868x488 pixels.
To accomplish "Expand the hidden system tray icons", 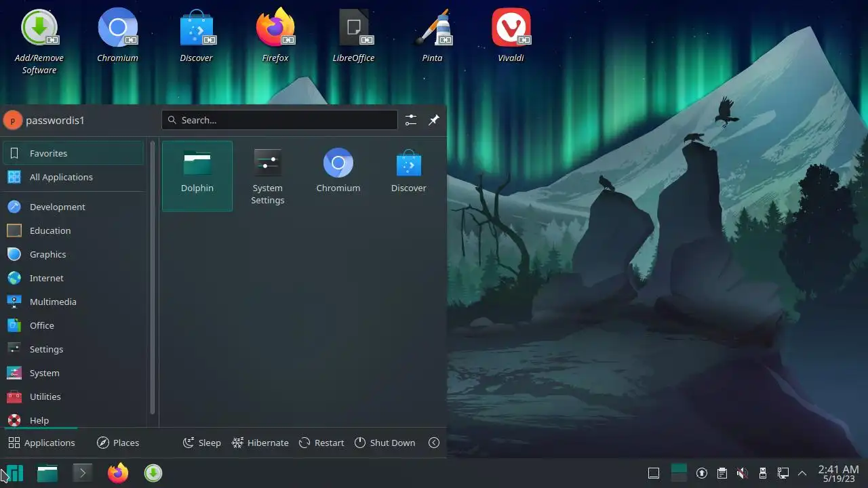I will pos(802,473).
